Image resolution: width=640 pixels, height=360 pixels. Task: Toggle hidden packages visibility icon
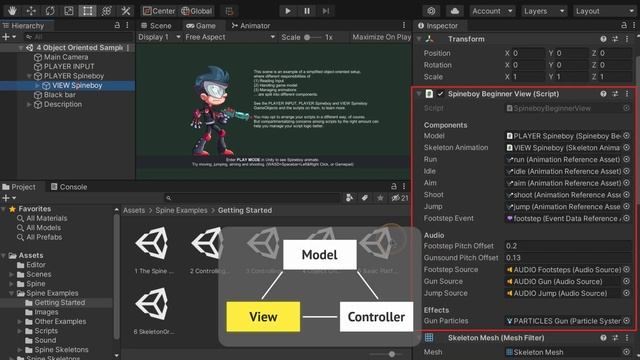point(400,198)
